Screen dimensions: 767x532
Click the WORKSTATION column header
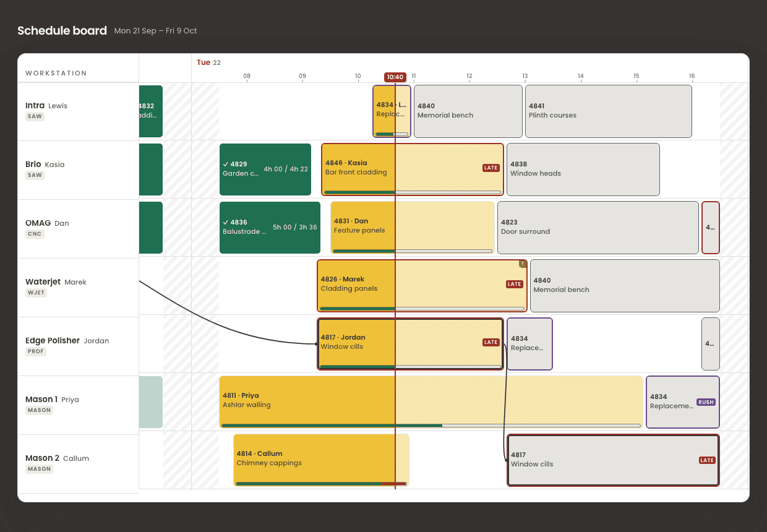coord(56,73)
